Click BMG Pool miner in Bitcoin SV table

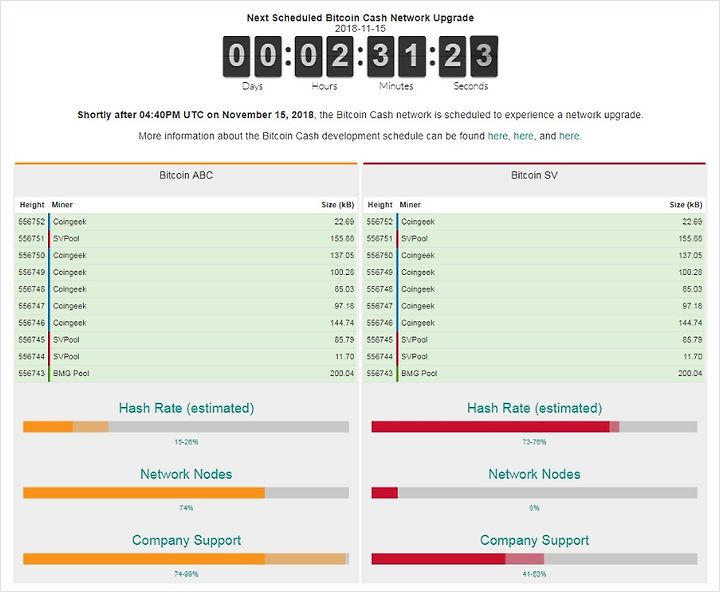pyautogui.click(x=419, y=373)
